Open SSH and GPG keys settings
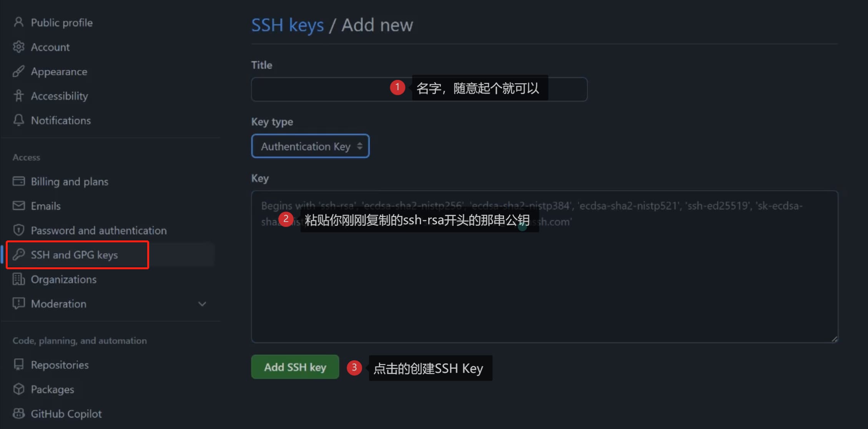 click(74, 255)
